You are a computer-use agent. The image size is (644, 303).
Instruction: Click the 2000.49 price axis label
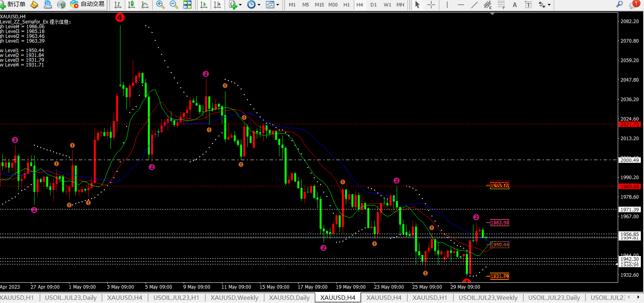(630, 160)
